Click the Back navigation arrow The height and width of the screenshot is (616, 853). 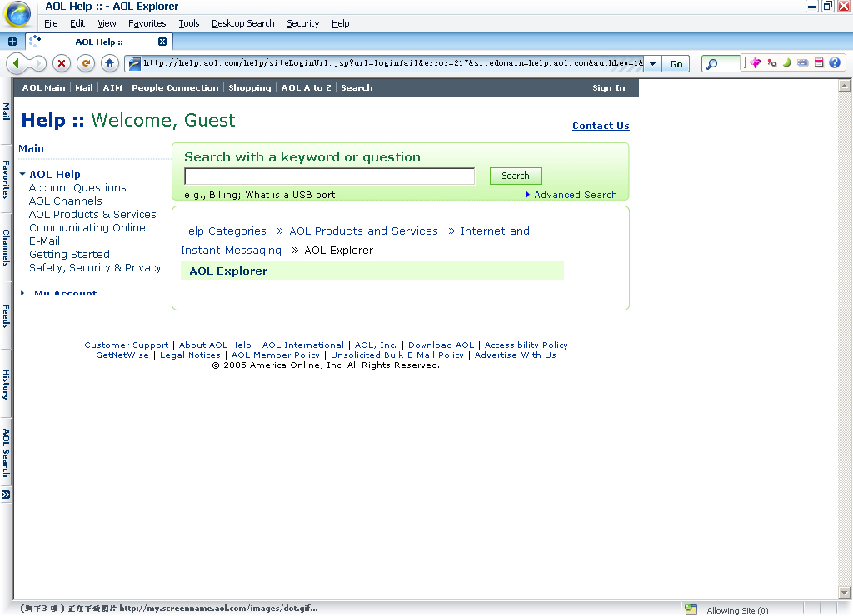point(17,63)
